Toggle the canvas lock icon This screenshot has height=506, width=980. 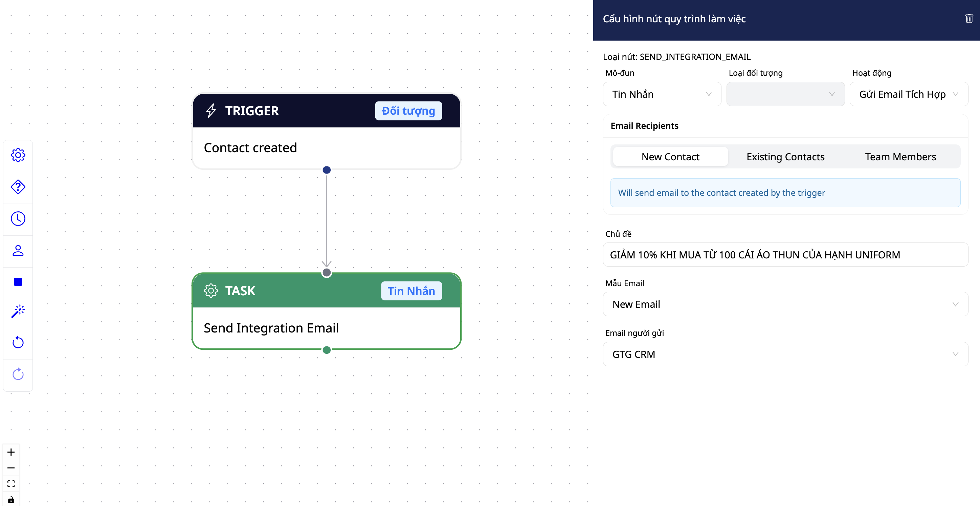point(11,500)
